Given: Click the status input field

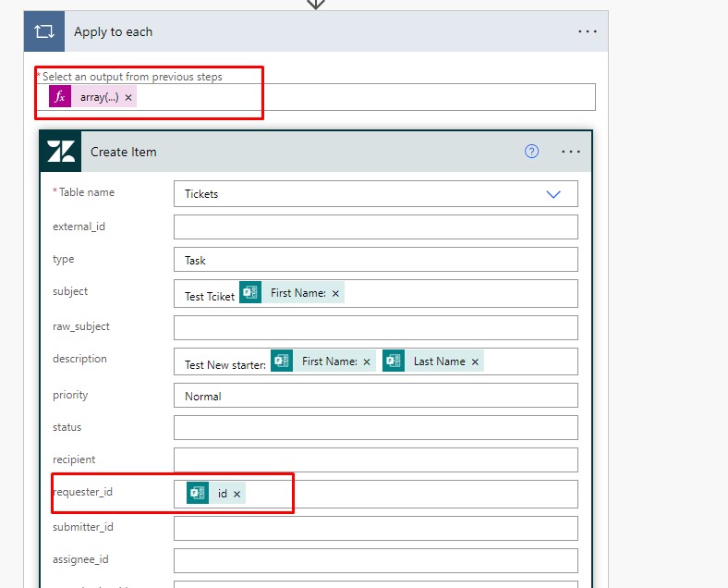Looking at the screenshot, I should click(x=375, y=428).
